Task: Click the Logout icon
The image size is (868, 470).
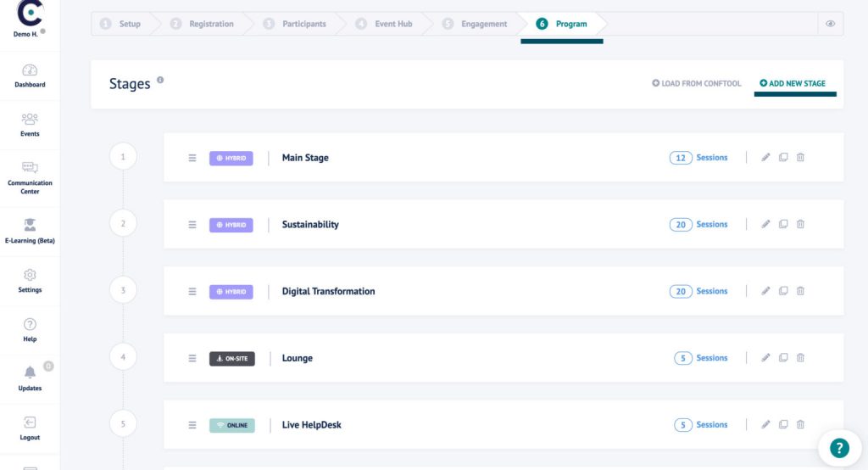Action: [x=30, y=422]
